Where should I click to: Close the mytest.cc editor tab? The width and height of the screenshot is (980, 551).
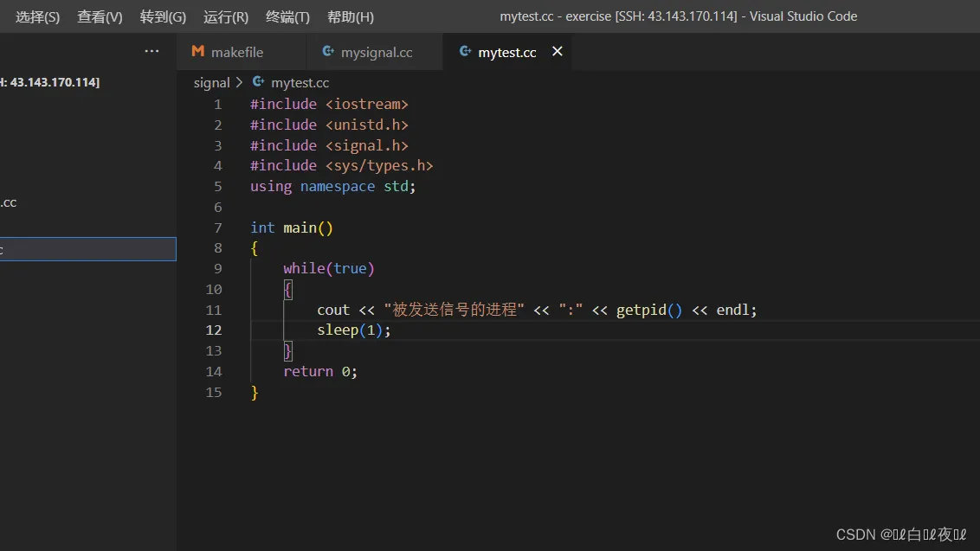coord(558,52)
